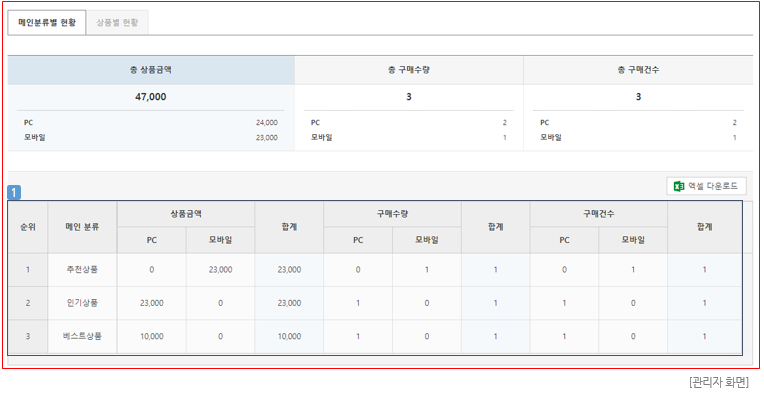Click the PC sub-header under 구매건수
The width and height of the screenshot is (764, 395).
[564, 240]
